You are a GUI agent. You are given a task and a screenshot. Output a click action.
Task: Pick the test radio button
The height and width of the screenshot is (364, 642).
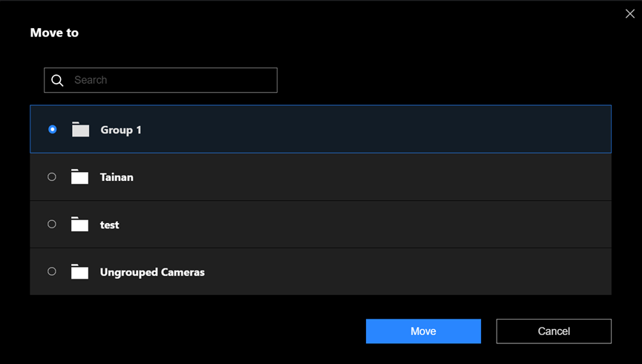pyautogui.click(x=52, y=225)
